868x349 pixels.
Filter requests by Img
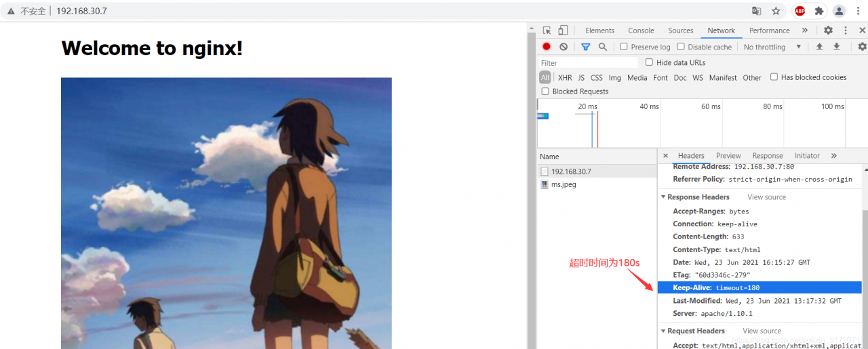click(615, 78)
